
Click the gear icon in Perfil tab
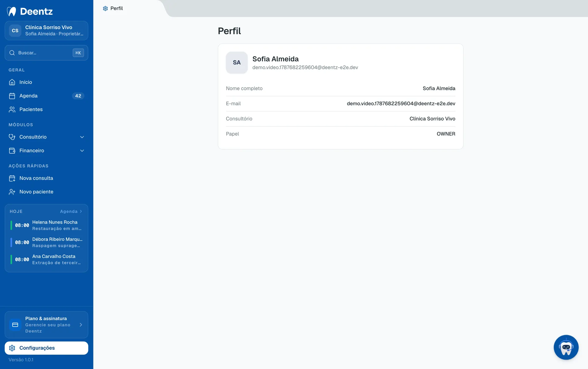pos(105,9)
